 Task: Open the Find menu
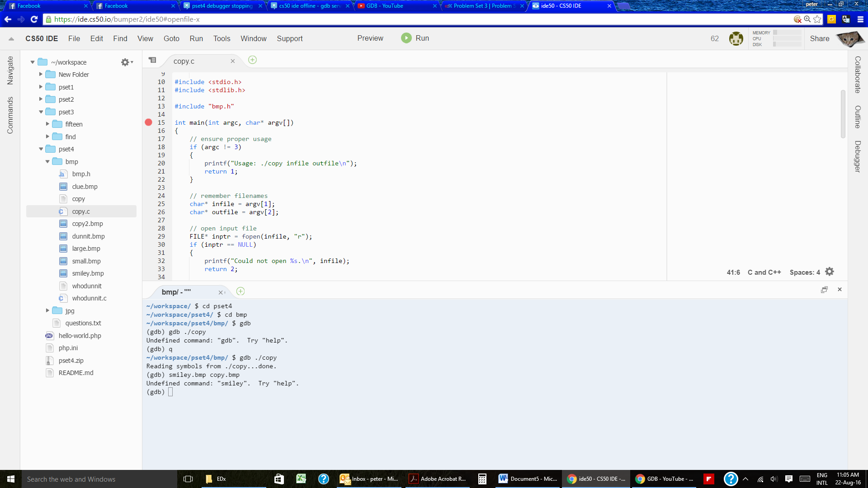(120, 38)
